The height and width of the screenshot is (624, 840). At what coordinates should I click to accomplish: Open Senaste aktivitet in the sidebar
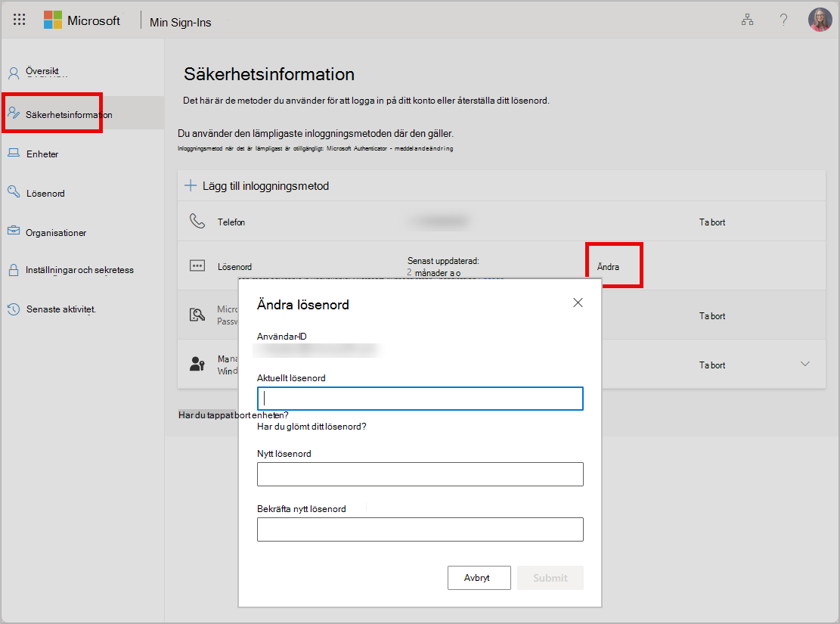pos(60,309)
